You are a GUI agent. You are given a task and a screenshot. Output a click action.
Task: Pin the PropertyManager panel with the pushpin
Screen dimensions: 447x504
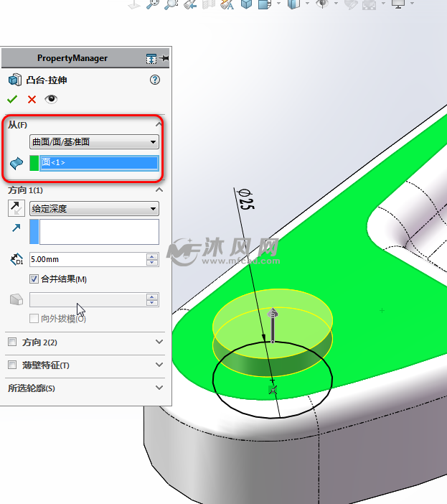point(164,58)
